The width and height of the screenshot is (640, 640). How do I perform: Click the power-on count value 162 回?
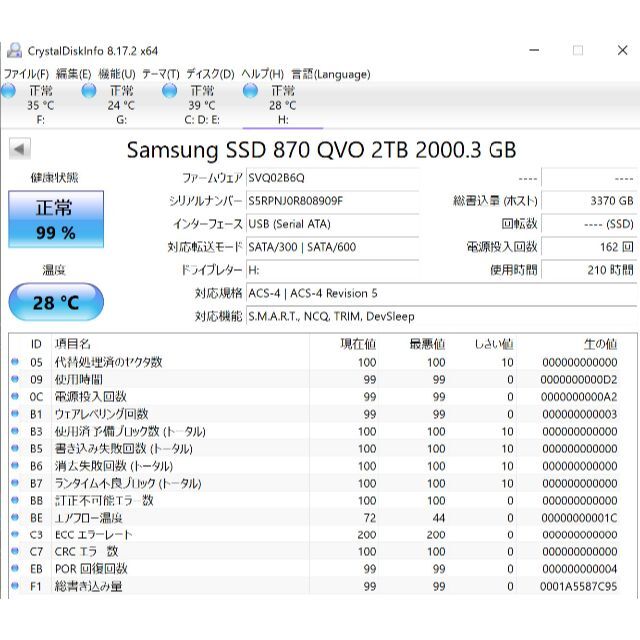pyautogui.click(x=589, y=247)
